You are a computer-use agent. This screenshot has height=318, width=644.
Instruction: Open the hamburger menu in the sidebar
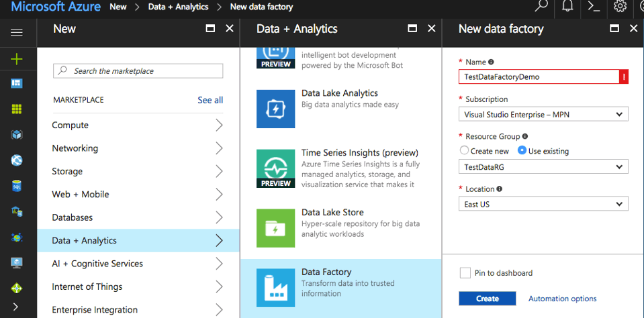point(16,32)
